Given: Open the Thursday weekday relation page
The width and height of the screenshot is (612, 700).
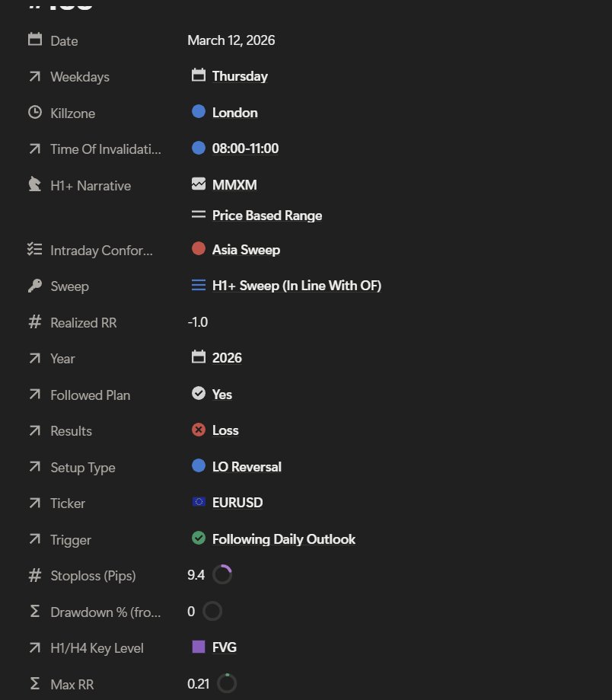Looking at the screenshot, I should (240, 76).
